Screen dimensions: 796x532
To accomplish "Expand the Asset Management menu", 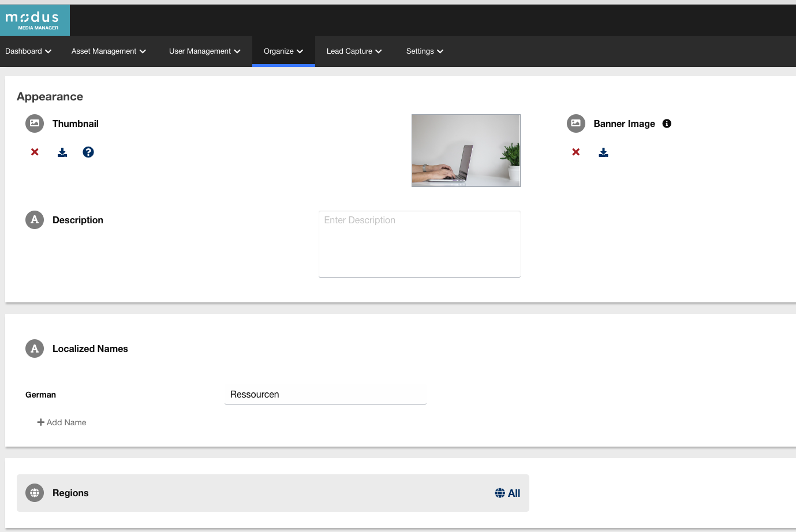I will [109, 51].
